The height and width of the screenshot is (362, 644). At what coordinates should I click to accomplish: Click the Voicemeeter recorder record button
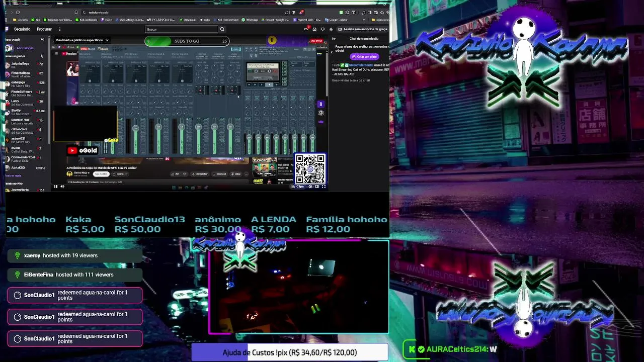click(x=277, y=84)
